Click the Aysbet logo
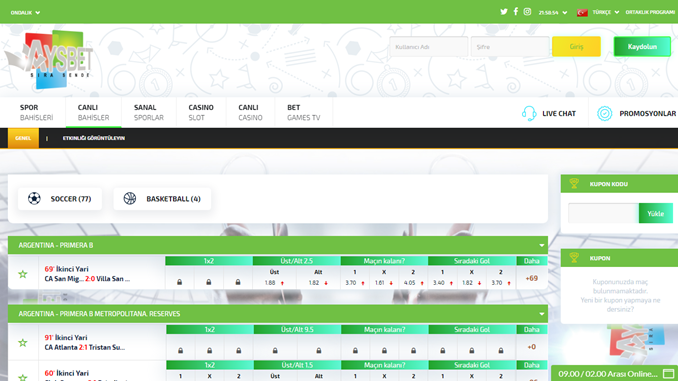This screenshot has height=381, width=678. point(49,59)
